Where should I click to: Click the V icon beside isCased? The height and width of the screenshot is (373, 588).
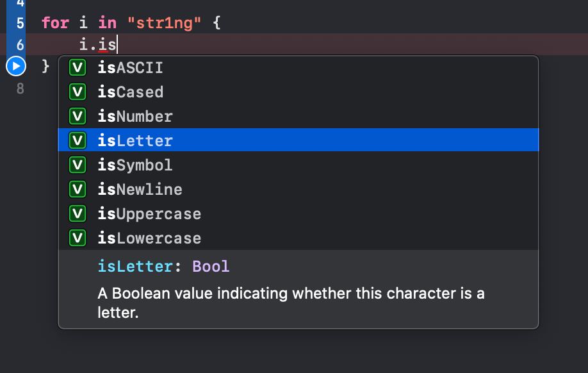[78, 92]
